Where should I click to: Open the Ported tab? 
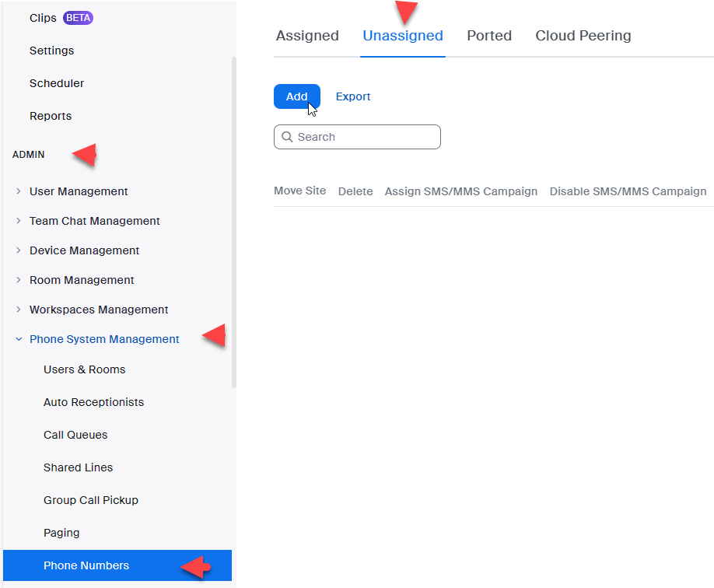(489, 36)
